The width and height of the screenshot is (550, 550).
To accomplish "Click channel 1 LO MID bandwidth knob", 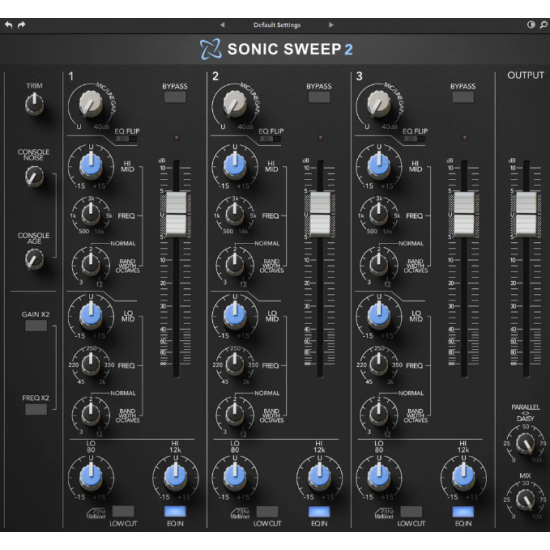I will pyautogui.click(x=91, y=414).
